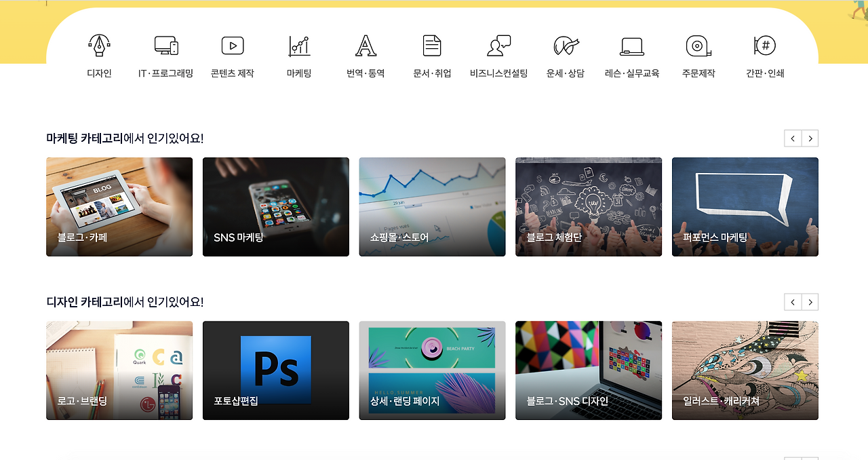Choose the 운세·상담 category icon
868x460 pixels.
coord(566,45)
